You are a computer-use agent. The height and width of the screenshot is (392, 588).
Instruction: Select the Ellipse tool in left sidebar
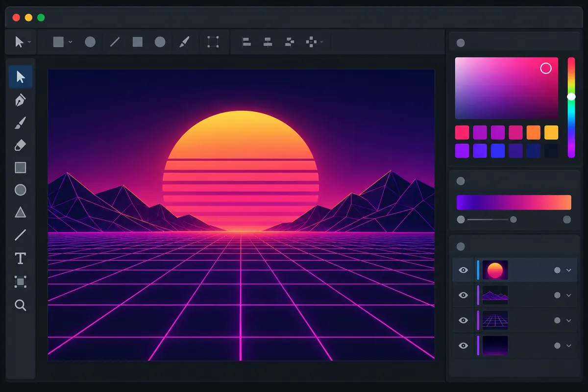(x=20, y=190)
